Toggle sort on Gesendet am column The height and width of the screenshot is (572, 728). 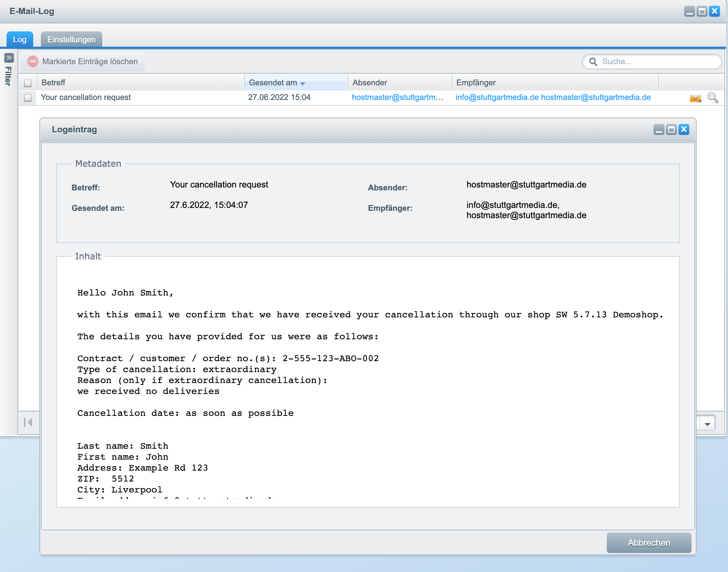click(x=296, y=82)
